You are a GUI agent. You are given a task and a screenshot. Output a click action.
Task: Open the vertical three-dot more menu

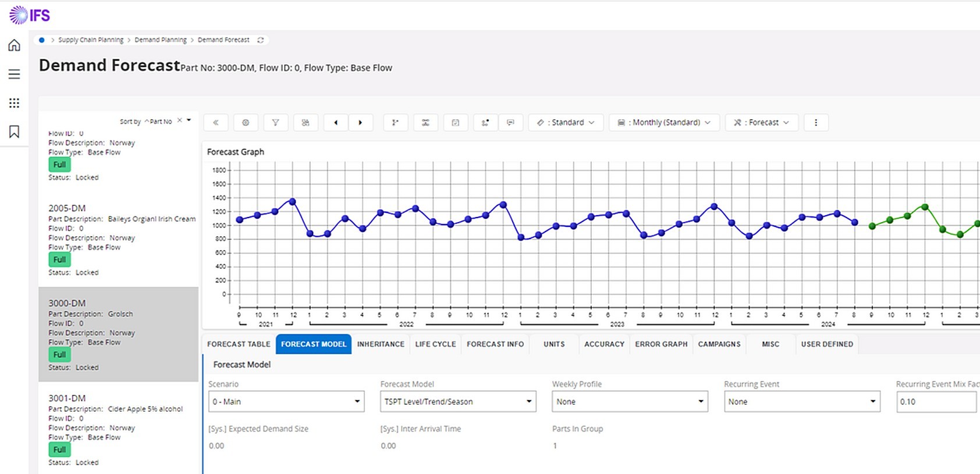point(815,123)
